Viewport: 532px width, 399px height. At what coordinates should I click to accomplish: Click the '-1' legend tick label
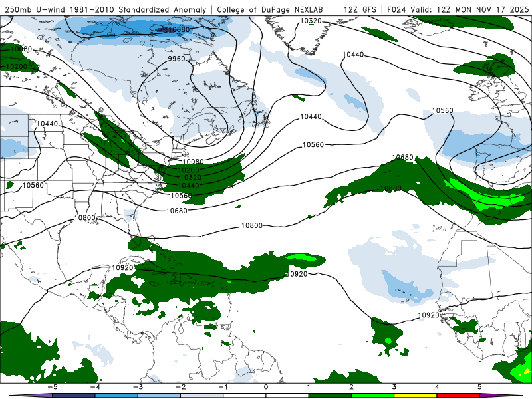tap(223, 387)
